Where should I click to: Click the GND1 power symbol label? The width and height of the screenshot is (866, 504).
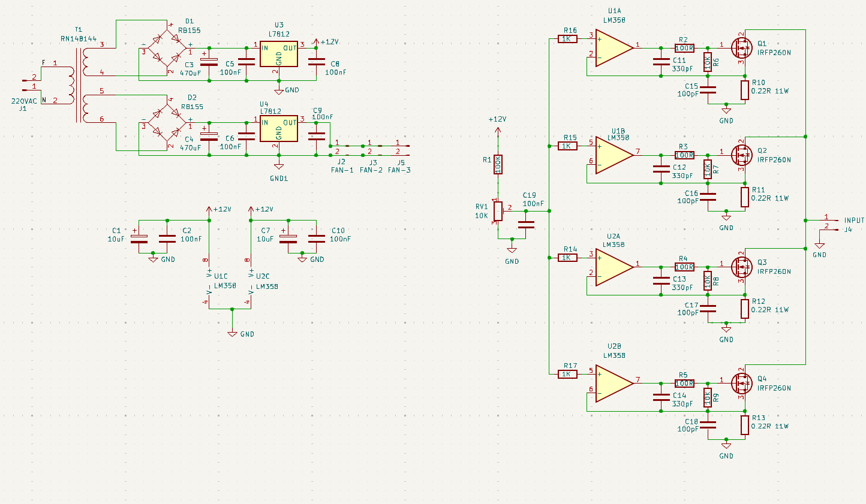279,178
